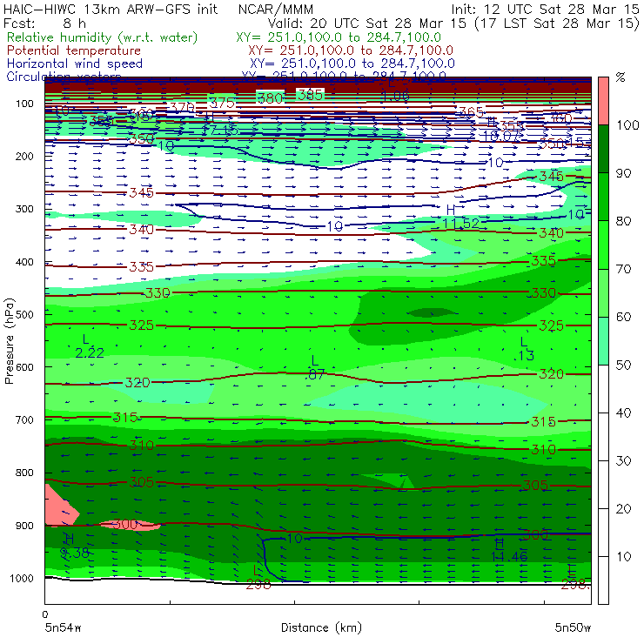Viewport: 644px width, 644px height.
Task: Click the '70' label on the color bar
Action: [623, 269]
